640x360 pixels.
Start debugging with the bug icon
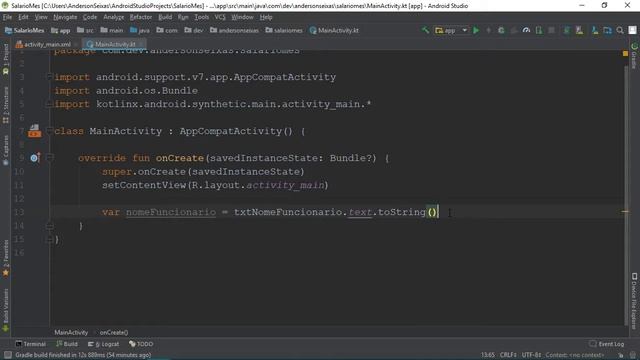coord(501,30)
